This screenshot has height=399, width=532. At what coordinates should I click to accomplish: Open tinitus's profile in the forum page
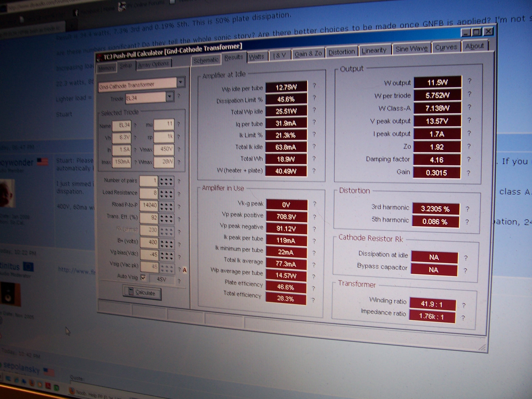coord(10,266)
